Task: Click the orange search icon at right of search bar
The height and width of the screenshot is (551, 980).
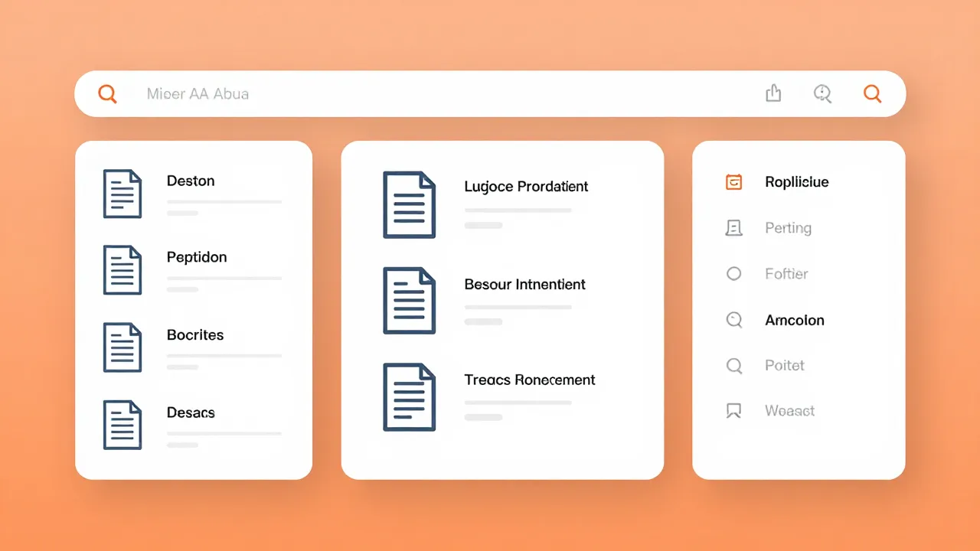Action: pyautogui.click(x=872, y=93)
